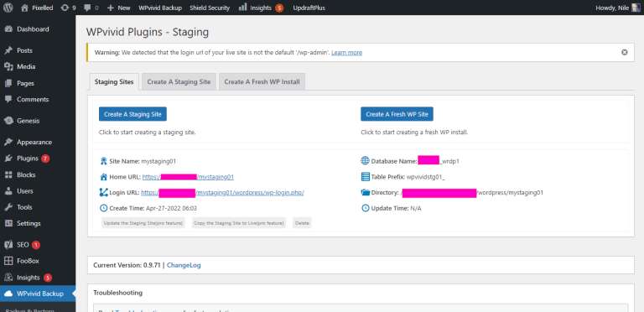Click the Site Name ribbon icon
Screen dimensions: 644x312
click(x=103, y=161)
